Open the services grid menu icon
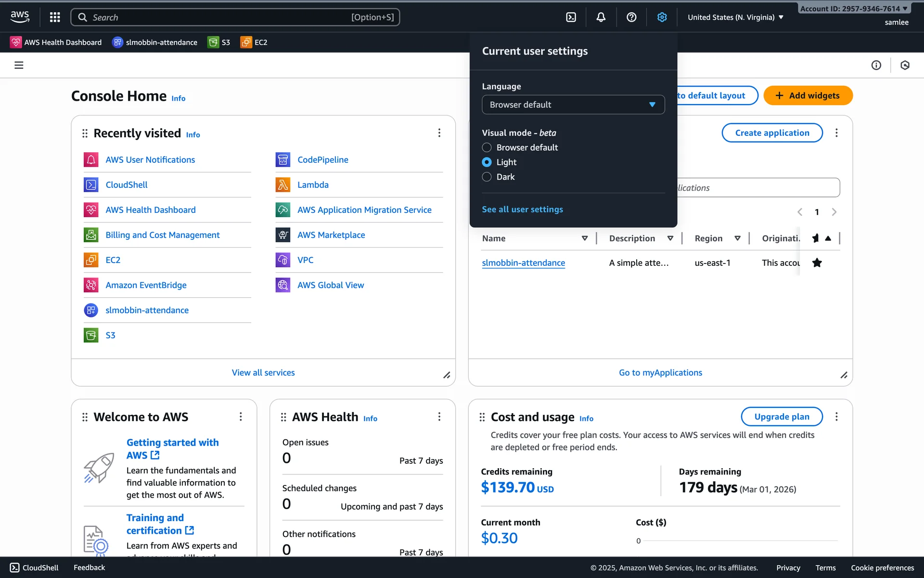 click(x=55, y=17)
